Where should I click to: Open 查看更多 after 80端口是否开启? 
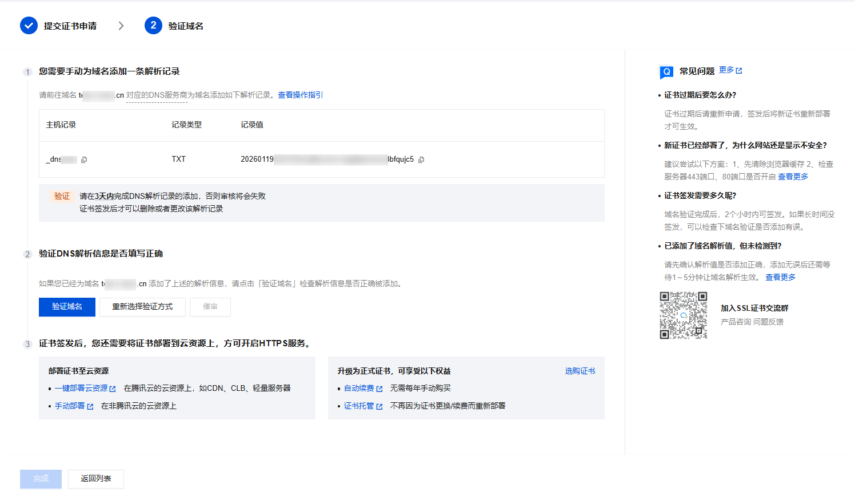[x=793, y=177]
